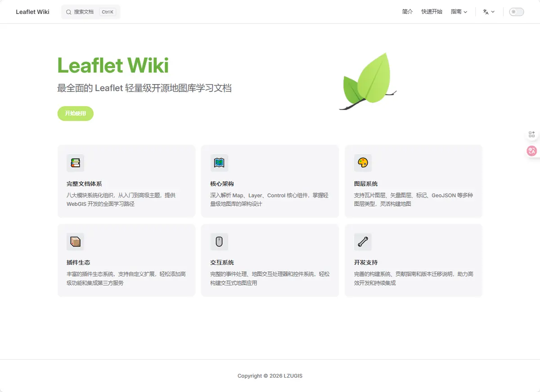The image size is (540, 392).
Task: Open the 简介 nav link
Action: click(x=407, y=12)
